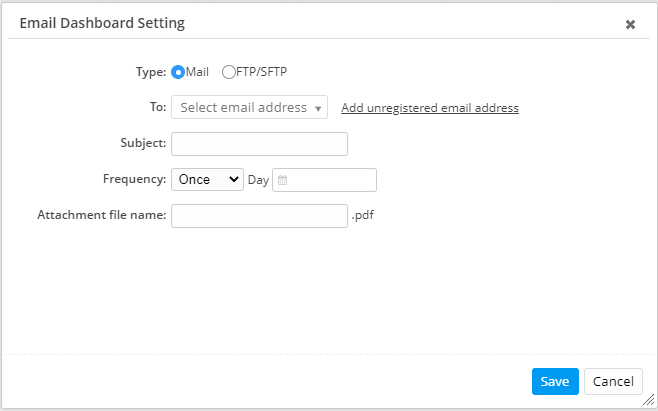Screen dimensions: 658x411
Task: Focus the Subject text field
Action: [x=259, y=144]
